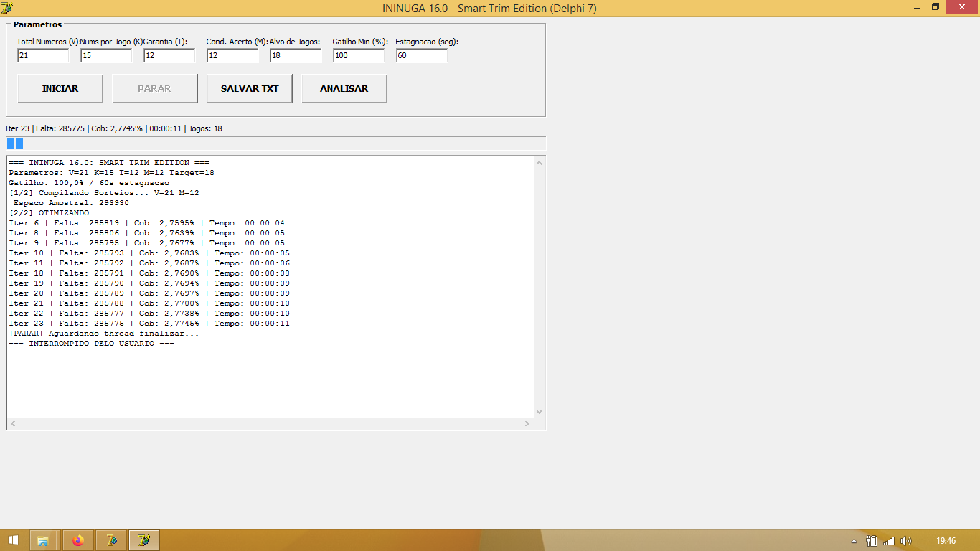Open the Windows Start menu
The height and width of the screenshot is (551, 980).
pyautogui.click(x=13, y=540)
